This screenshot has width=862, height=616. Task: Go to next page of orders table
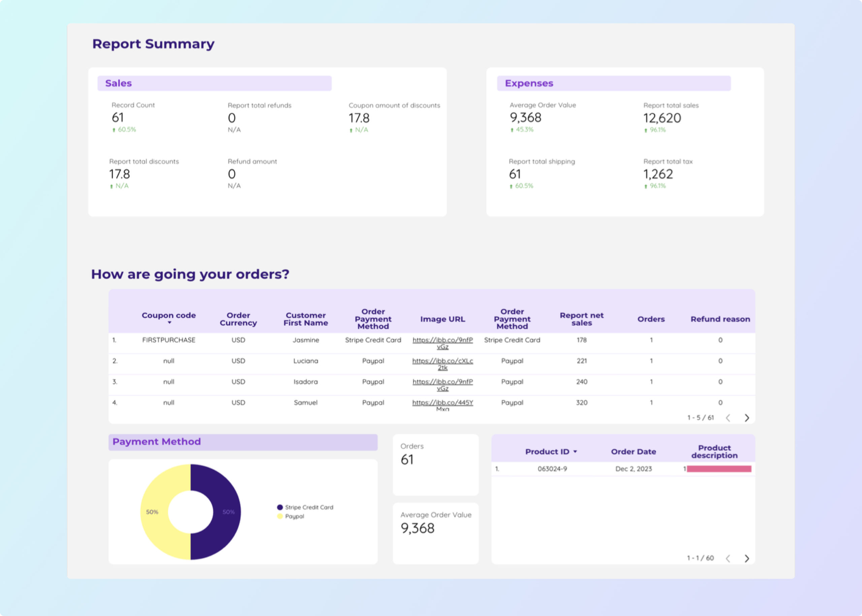coord(747,418)
